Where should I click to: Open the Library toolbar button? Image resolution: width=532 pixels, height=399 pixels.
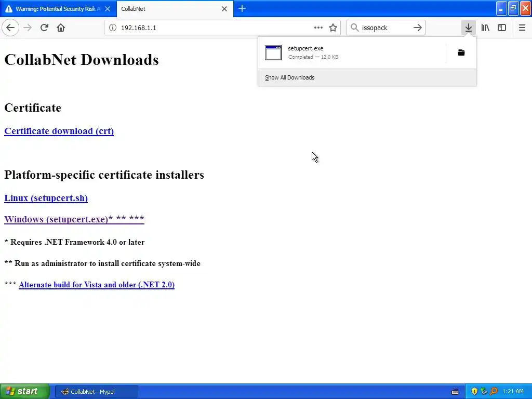485,28
